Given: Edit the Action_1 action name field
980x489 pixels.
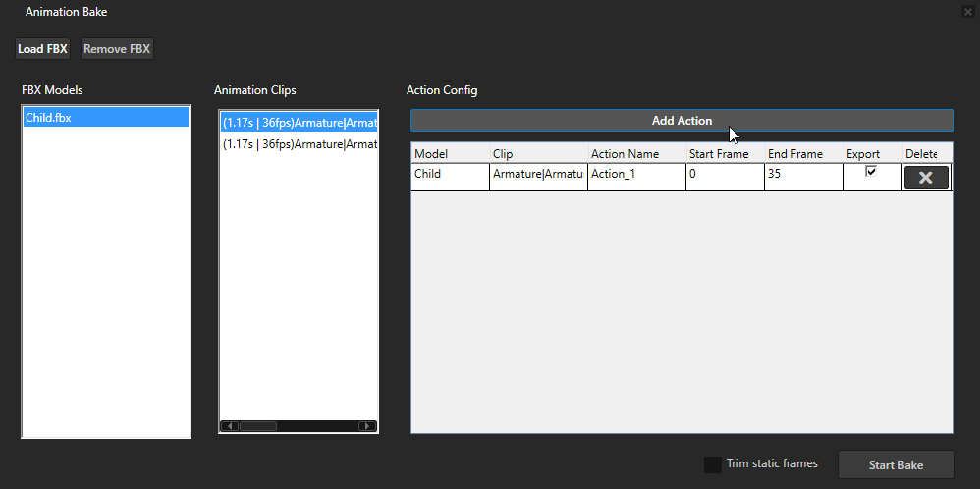Looking at the screenshot, I should pyautogui.click(x=637, y=177).
